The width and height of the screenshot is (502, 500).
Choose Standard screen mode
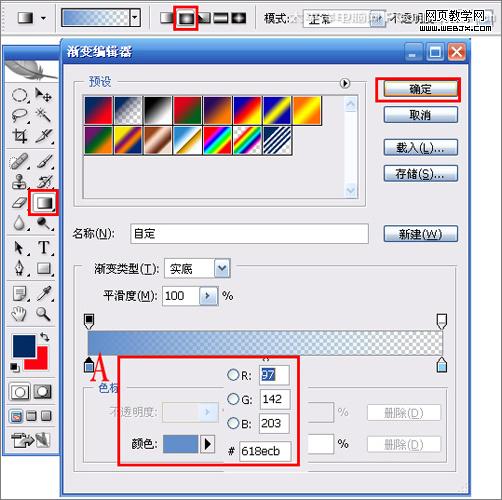16,416
